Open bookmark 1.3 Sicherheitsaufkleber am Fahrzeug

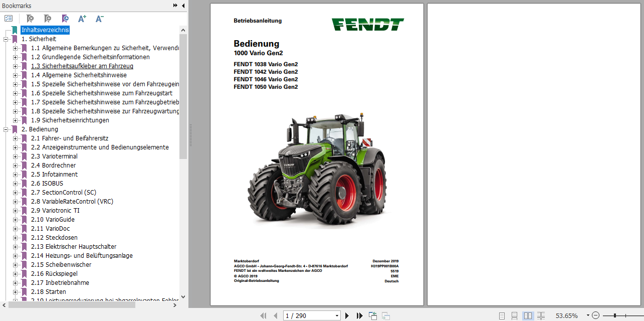82,66
